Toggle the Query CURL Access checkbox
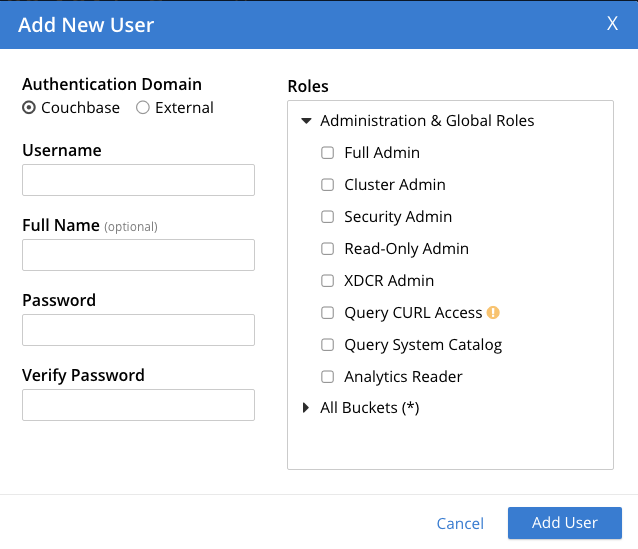This screenshot has height=549, width=638. [327, 313]
